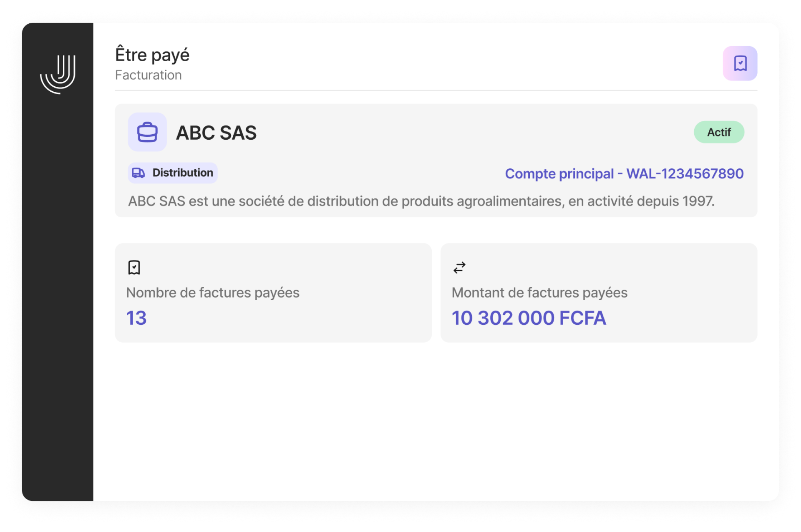Open the invoice icon button at top right
Image resolution: width=801 pixels, height=532 pixels.
pyautogui.click(x=740, y=63)
